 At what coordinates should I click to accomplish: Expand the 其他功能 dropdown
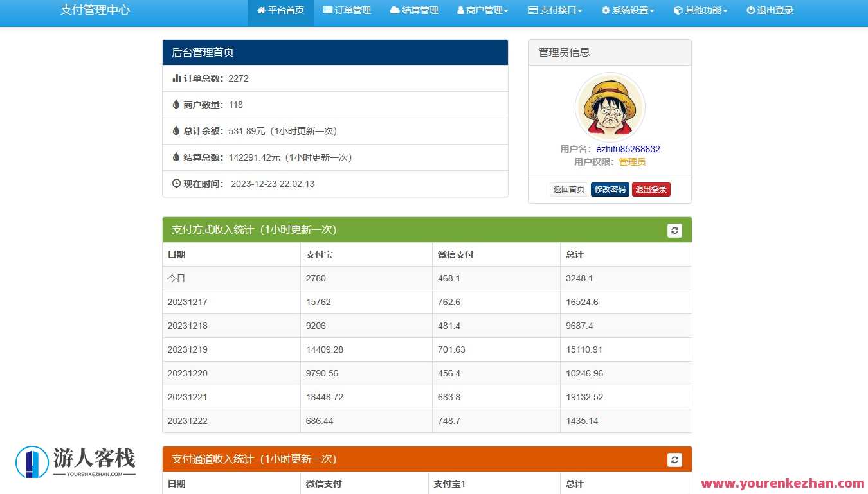click(x=700, y=10)
